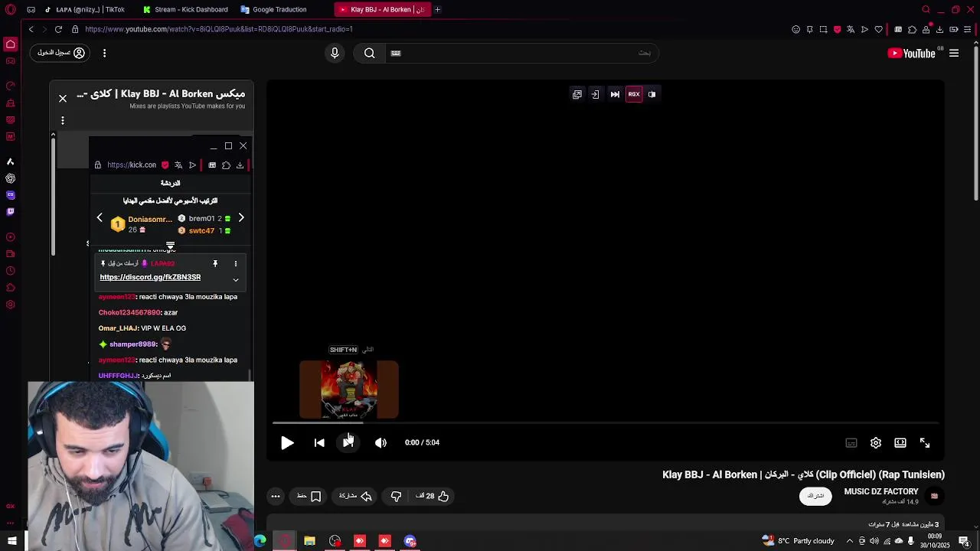Toggle RGX mode in the player
Image resolution: width=980 pixels, height=551 pixels.
coord(634,94)
